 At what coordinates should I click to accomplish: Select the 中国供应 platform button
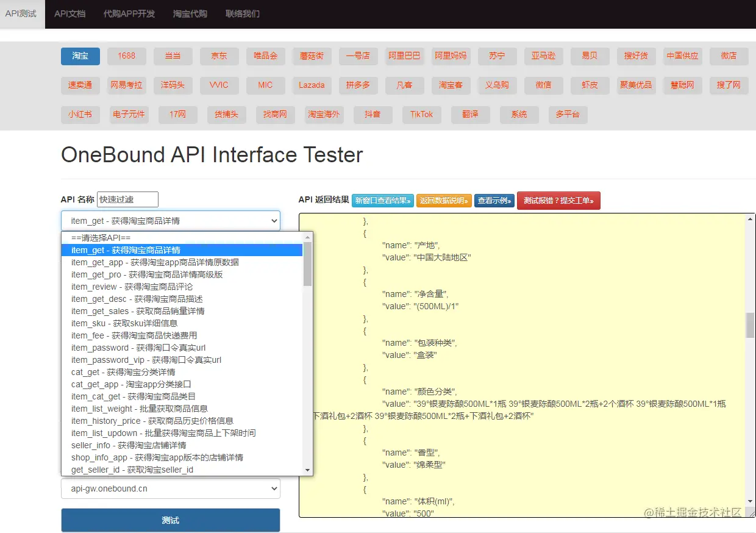point(683,56)
